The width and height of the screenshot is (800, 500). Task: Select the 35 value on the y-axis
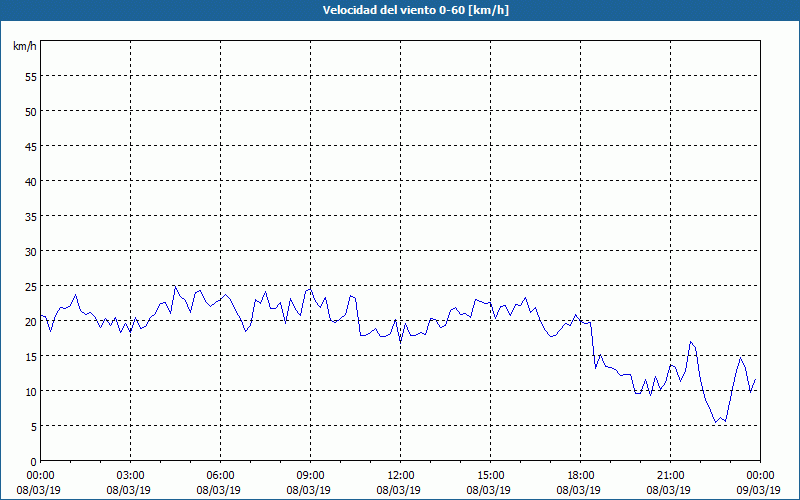point(31,216)
